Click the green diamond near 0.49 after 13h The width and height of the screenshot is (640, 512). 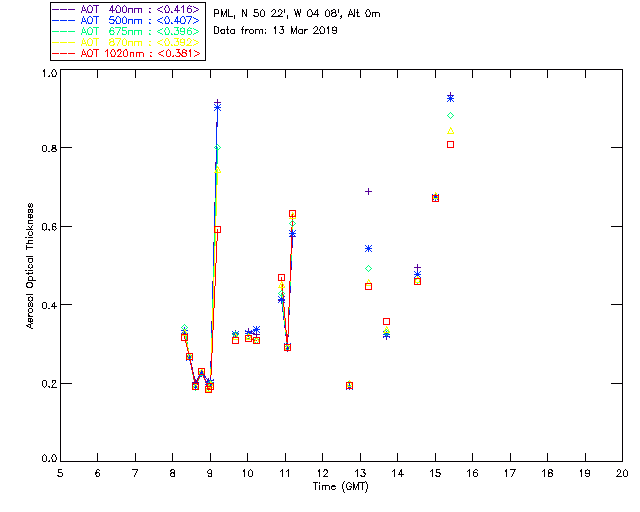point(368,268)
